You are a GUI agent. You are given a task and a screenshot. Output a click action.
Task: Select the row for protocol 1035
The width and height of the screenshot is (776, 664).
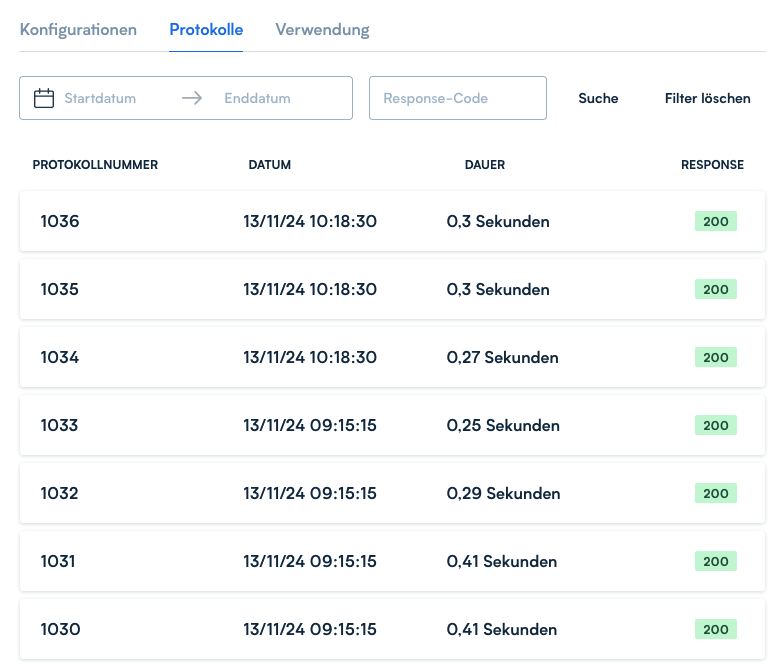pos(392,289)
